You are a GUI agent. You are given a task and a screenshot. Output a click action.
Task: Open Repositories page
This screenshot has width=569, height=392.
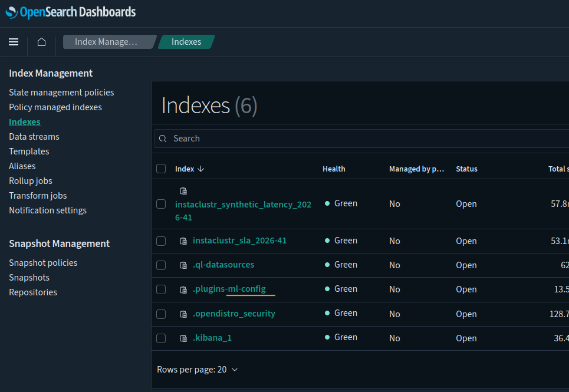[x=33, y=292]
